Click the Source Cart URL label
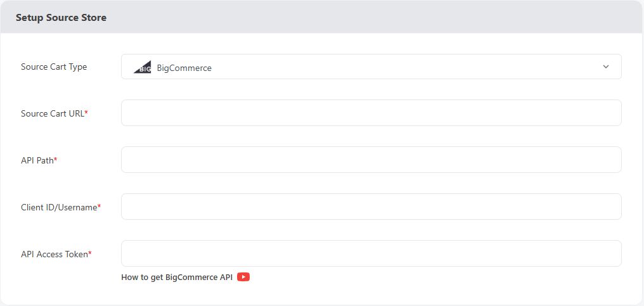This screenshot has height=306, width=644. pyautogui.click(x=55, y=113)
